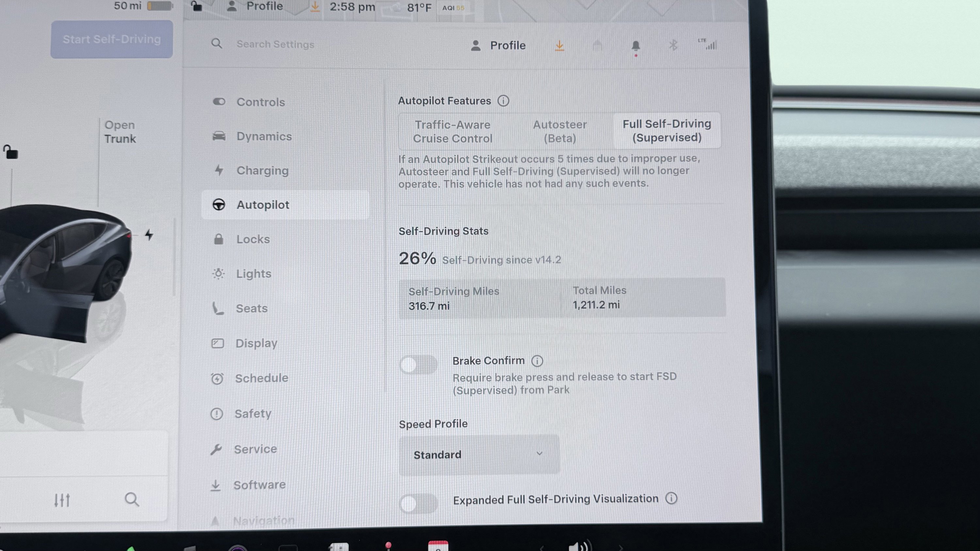
Task: Tap the 81°F temperature reading
Action: [x=419, y=8]
